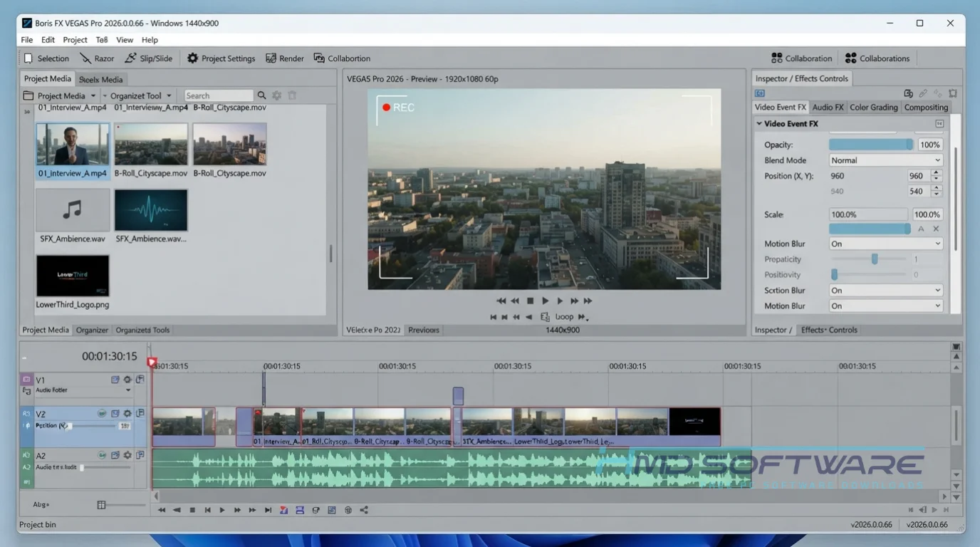The height and width of the screenshot is (547, 980).
Task: Toggle the round green button on V2 track
Action: [103, 413]
